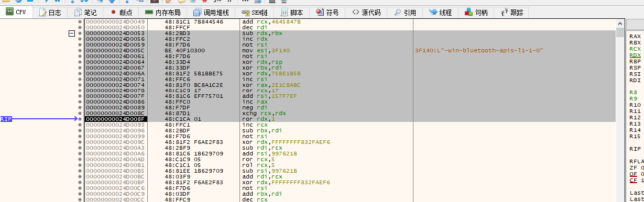Toggle breakpoint dot for address 0000000024D0049
Viewport: 644px width, 202px height.
[80, 22]
